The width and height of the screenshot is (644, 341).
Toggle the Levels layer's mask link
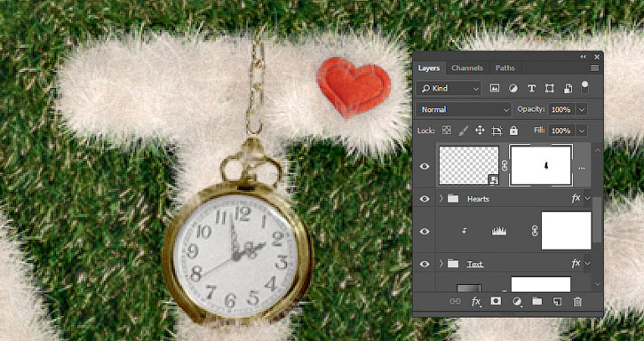coord(535,231)
